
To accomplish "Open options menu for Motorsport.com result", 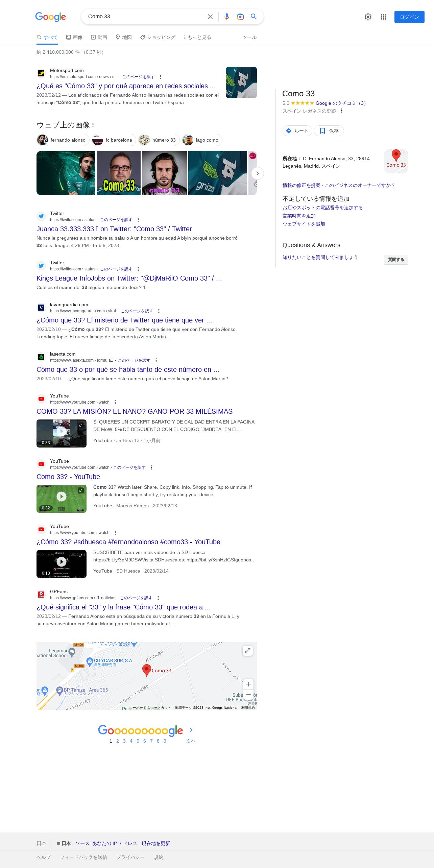I will tap(161, 77).
